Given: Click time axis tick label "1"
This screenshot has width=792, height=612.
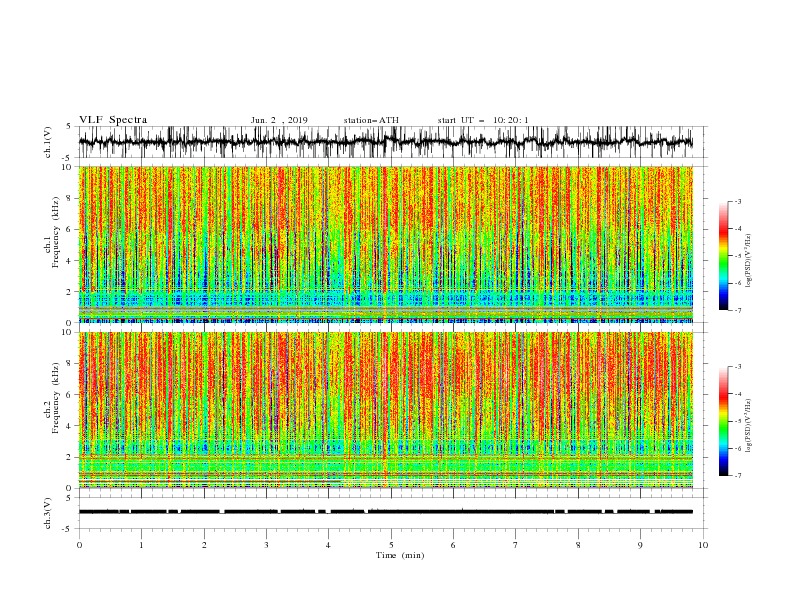Looking at the screenshot, I should click(x=142, y=545).
